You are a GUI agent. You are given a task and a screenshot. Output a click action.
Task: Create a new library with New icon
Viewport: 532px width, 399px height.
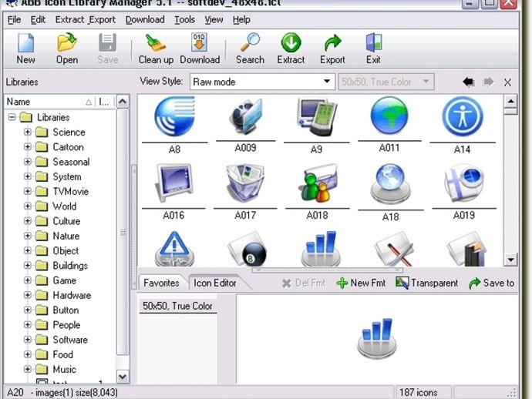[25, 49]
